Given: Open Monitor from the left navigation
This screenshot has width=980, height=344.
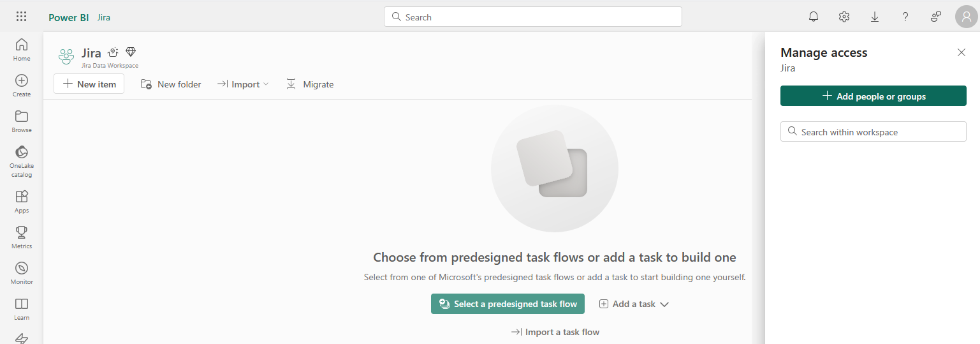Looking at the screenshot, I should click(x=22, y=273).
